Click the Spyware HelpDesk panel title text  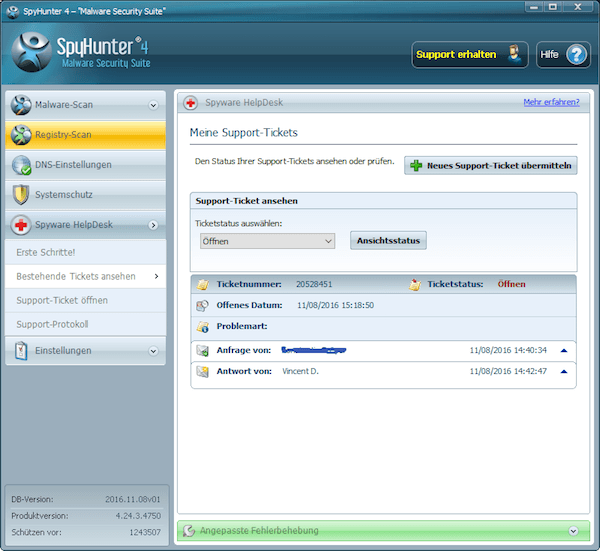[x=244, y=103]
